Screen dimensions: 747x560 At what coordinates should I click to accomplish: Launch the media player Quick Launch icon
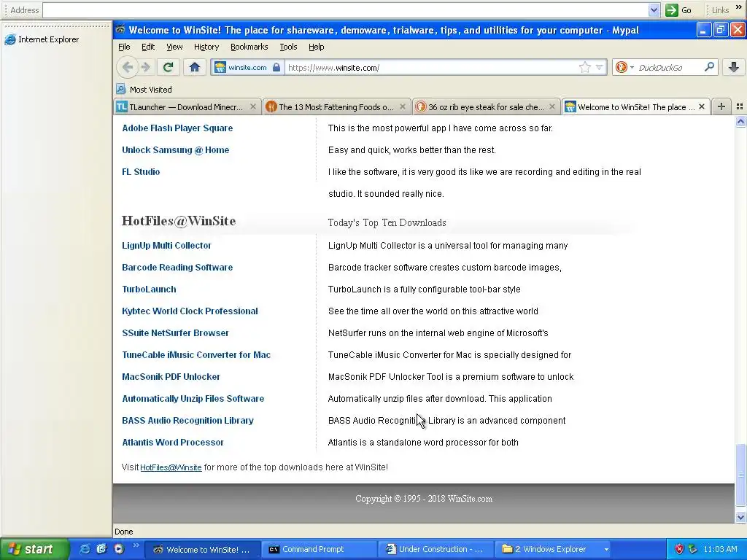click(x=119, y=549)
